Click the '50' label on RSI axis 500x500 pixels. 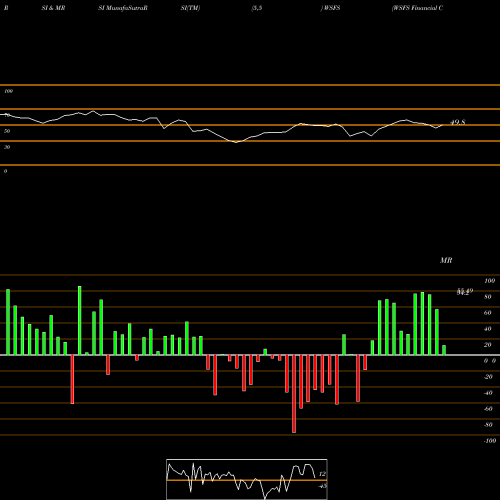pos(7,131)
